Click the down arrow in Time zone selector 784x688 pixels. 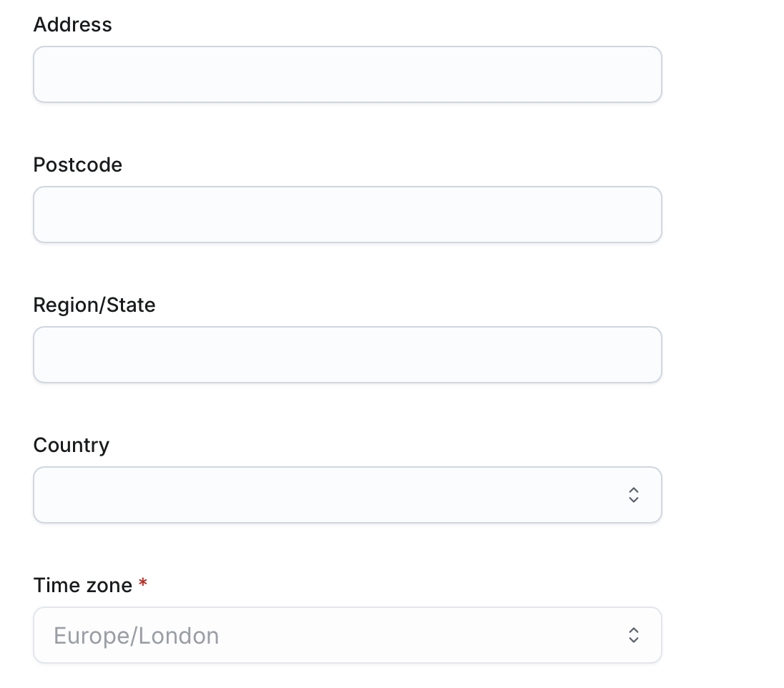click(633, 640)
